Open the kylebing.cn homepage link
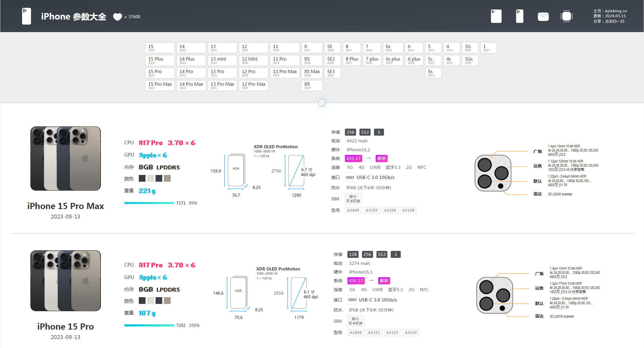This screenshot has height=348, width=644. [610, 11]
